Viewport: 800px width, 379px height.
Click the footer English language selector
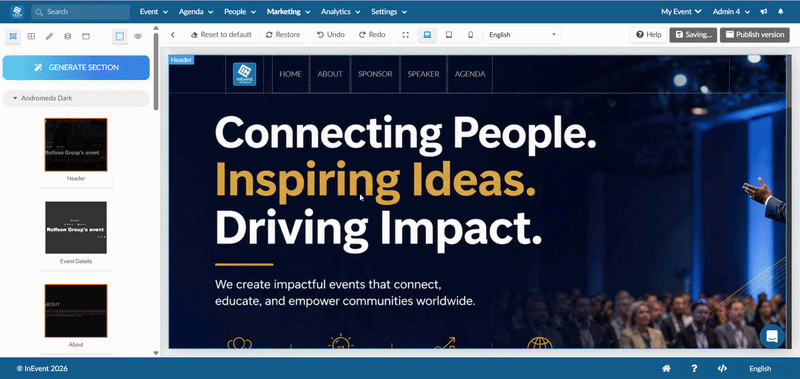tap(760, 368)
